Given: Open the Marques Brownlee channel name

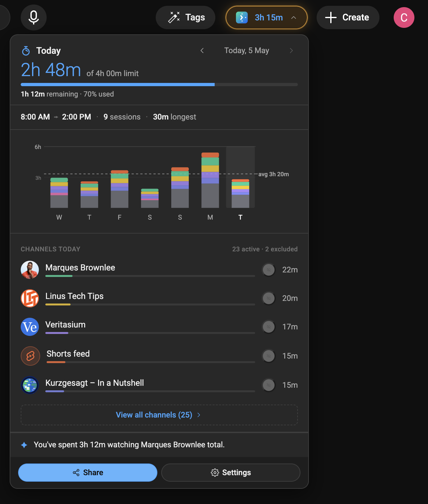Looking at the screenshot, I should point(80,268).
